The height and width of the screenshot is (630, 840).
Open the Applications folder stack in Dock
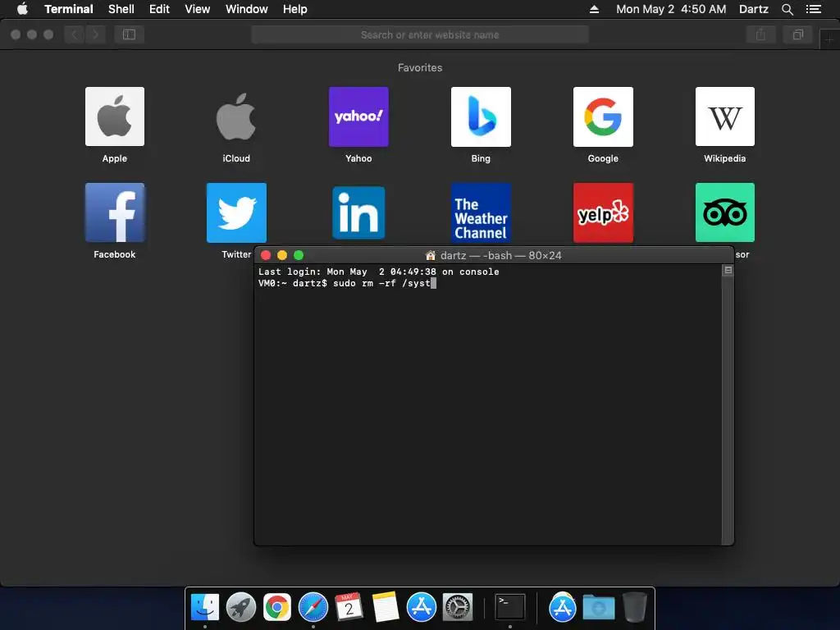[x=563, y=608]
